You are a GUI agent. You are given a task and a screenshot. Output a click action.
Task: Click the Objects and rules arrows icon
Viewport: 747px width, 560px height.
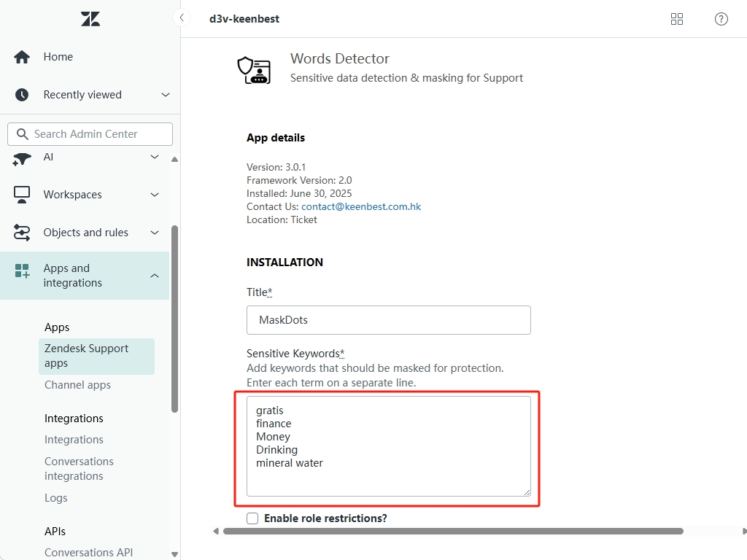[22, 233]
